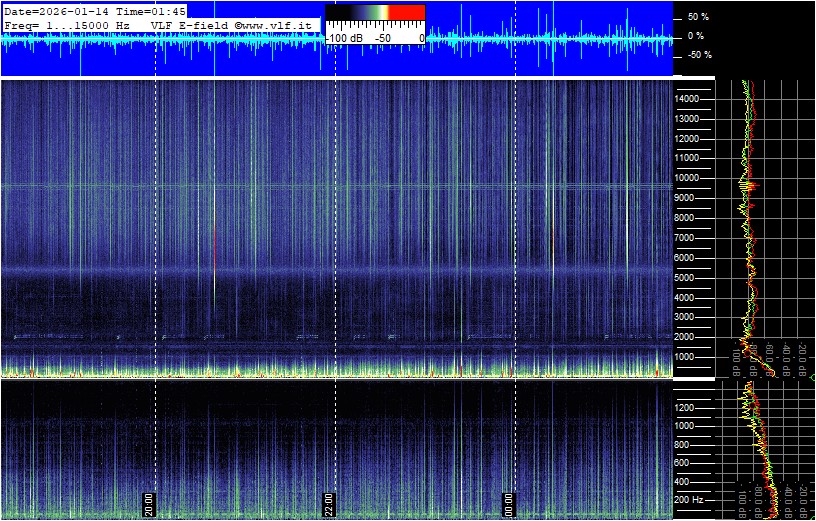Click the -50 % amplitude label
Screen dimensions: 816x521
[698, 55]
